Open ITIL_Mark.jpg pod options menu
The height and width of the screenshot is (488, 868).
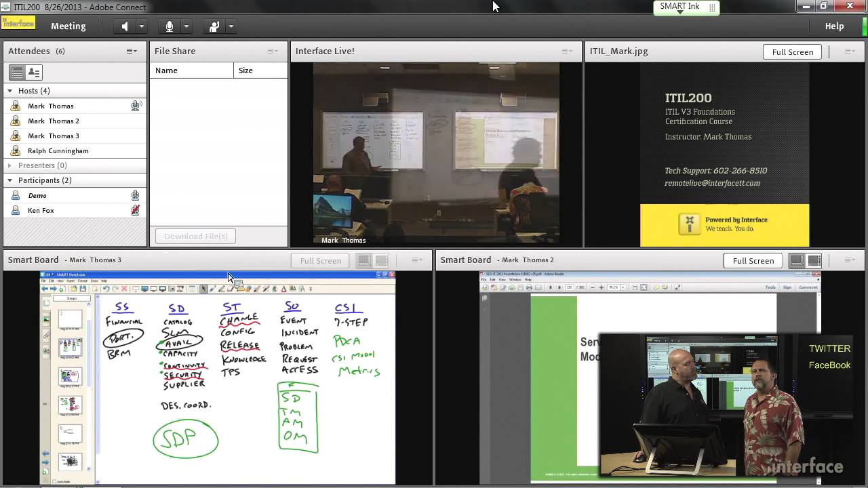849,51
